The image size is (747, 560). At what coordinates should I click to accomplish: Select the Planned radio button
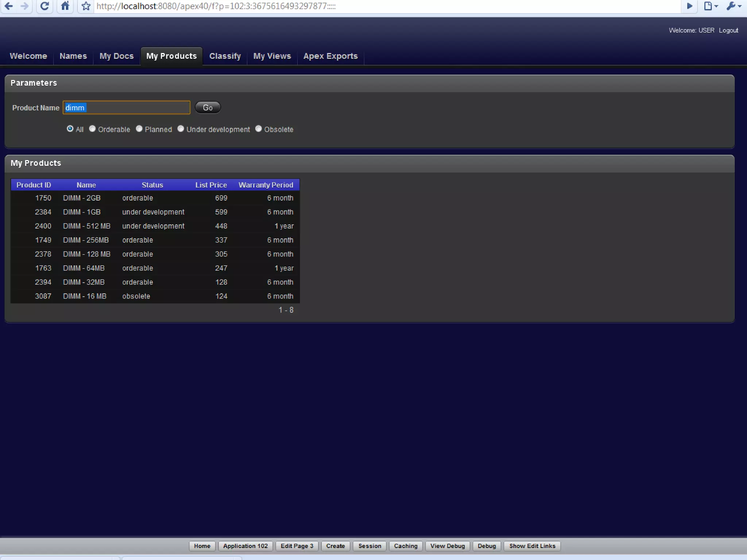point(139,129)
